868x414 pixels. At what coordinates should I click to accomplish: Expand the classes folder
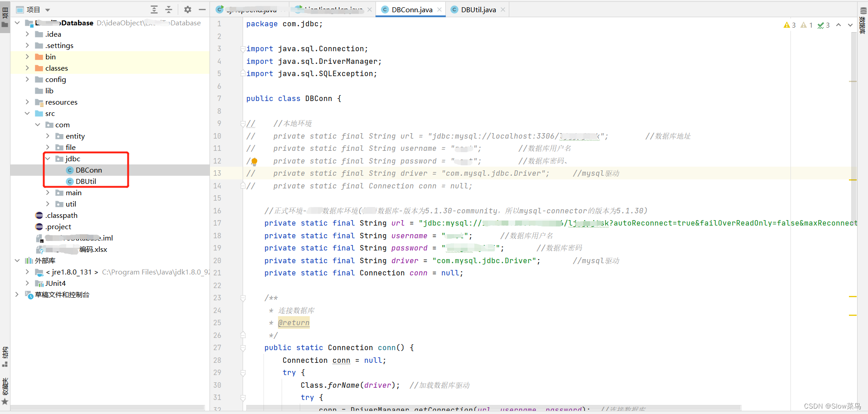[27, 68]
